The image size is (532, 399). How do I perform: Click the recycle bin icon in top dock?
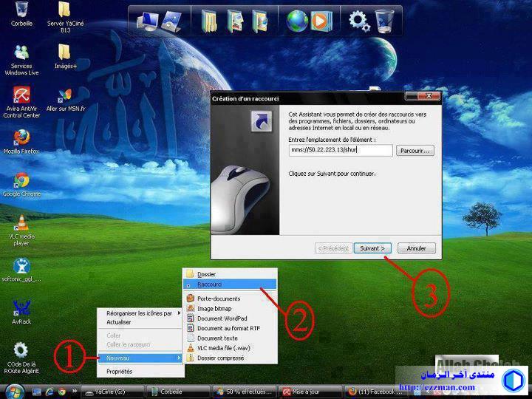[385, 20]
